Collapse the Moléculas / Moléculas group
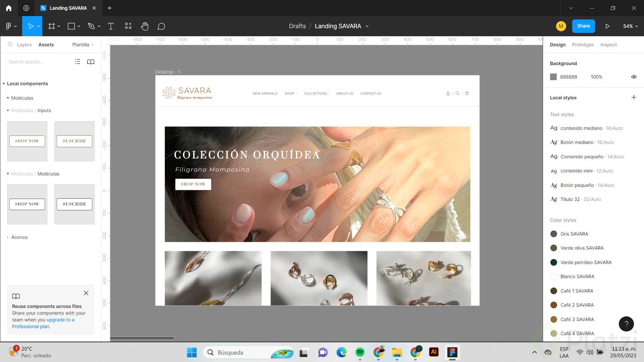This screenshot has height=362, width=644. click(8, 174)
